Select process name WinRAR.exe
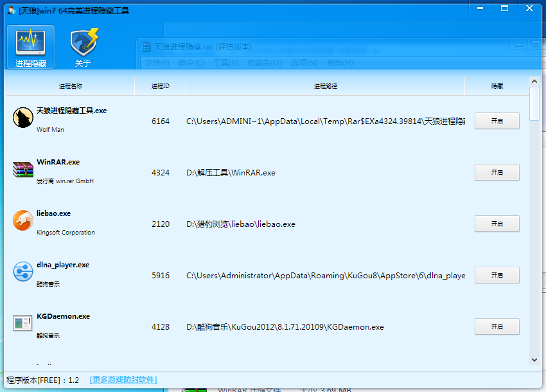 pyautogui.click(x=58, y=162)
